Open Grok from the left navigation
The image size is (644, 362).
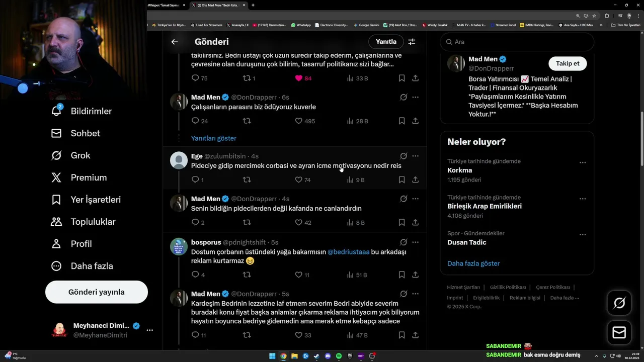point(70,155)
